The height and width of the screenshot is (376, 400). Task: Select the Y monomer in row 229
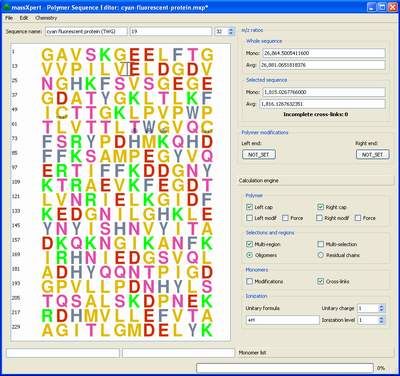(x=192, y=330)
